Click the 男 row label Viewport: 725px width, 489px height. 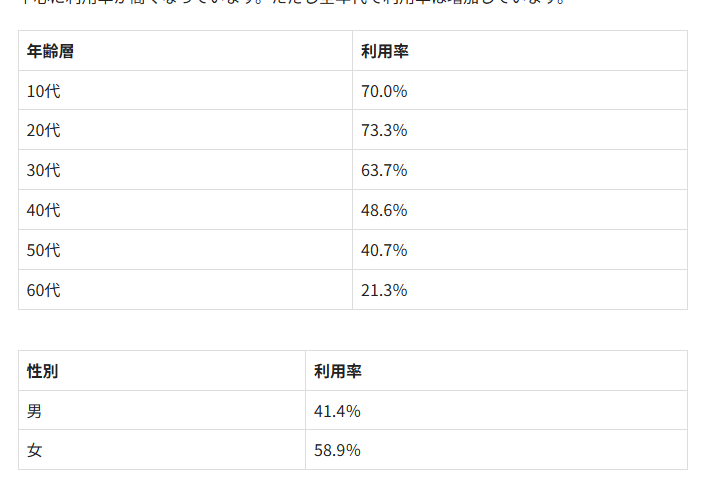[x=35, y=411]
